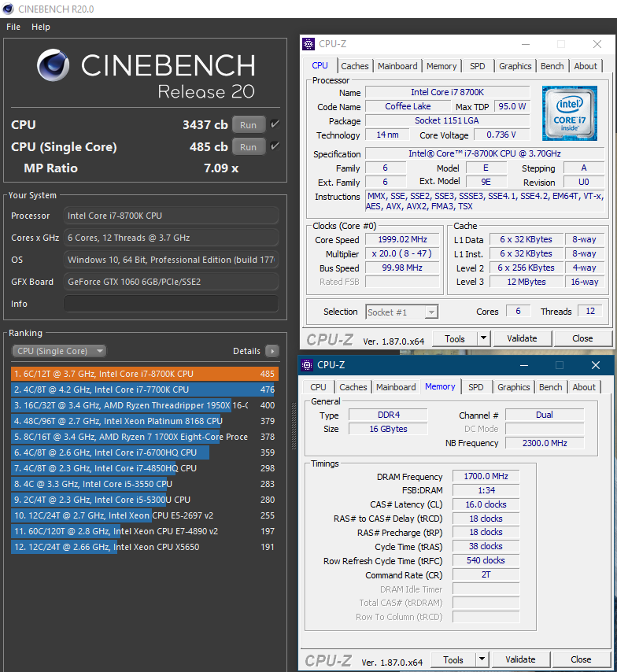Switch to Graphics tab in the top CPU-Z window
The image size is (617, 672).
point(515,66)
